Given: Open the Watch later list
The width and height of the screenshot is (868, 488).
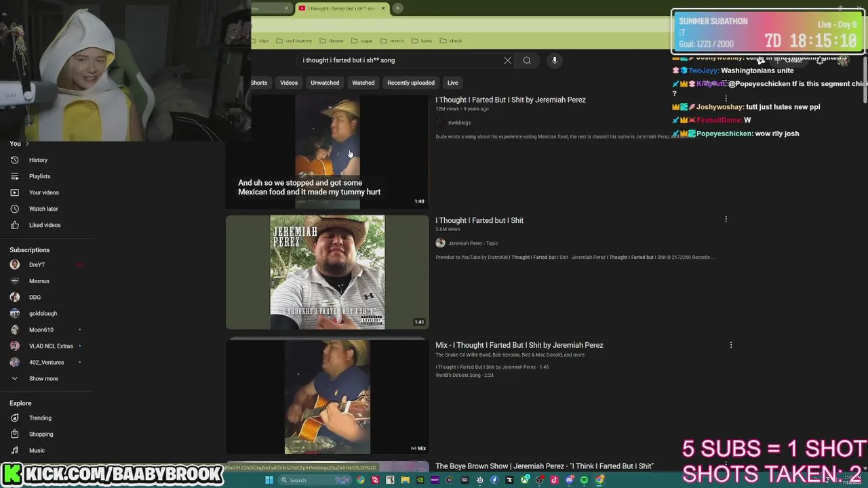Looking at the screenshot, I should click(43, 209).
